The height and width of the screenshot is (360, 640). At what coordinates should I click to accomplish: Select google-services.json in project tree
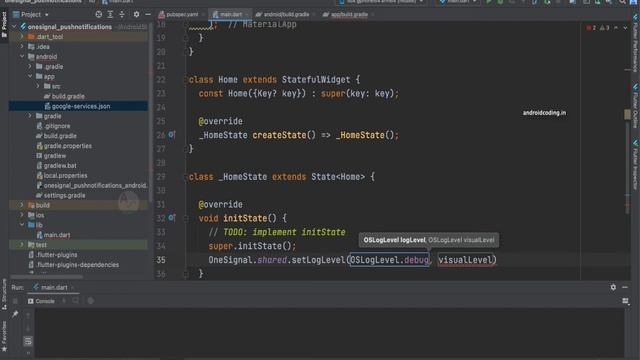[x=78, y=106]
